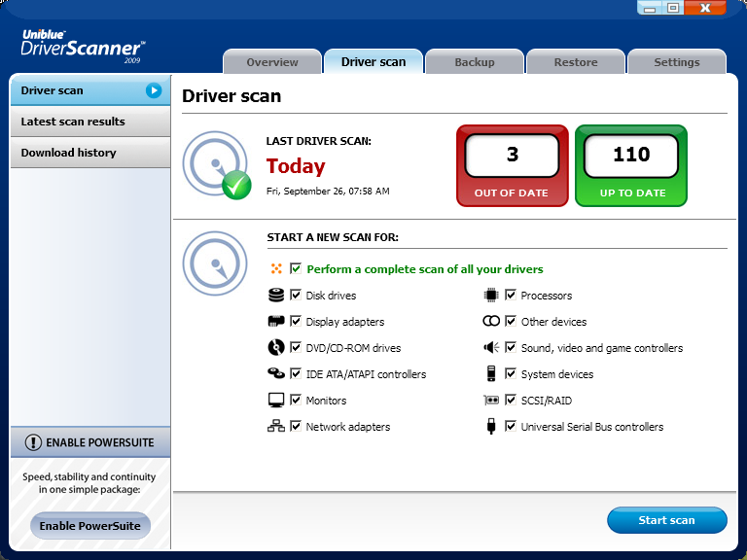Disable the System devices checkbox

[x=511, y=373]
